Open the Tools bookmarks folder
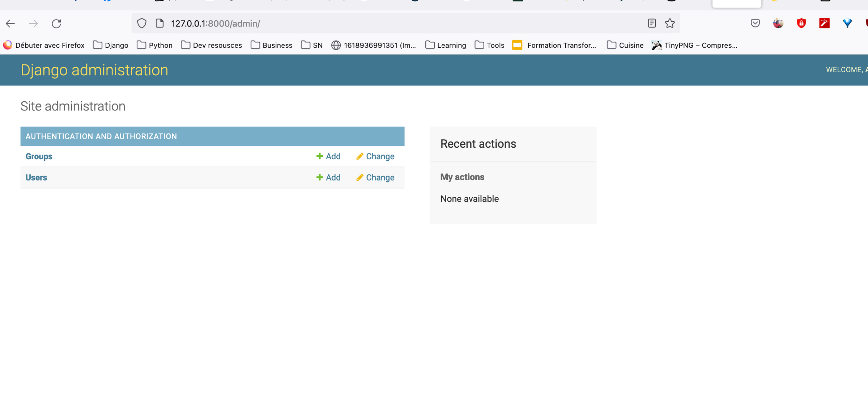868x405 pixels. 489,45
